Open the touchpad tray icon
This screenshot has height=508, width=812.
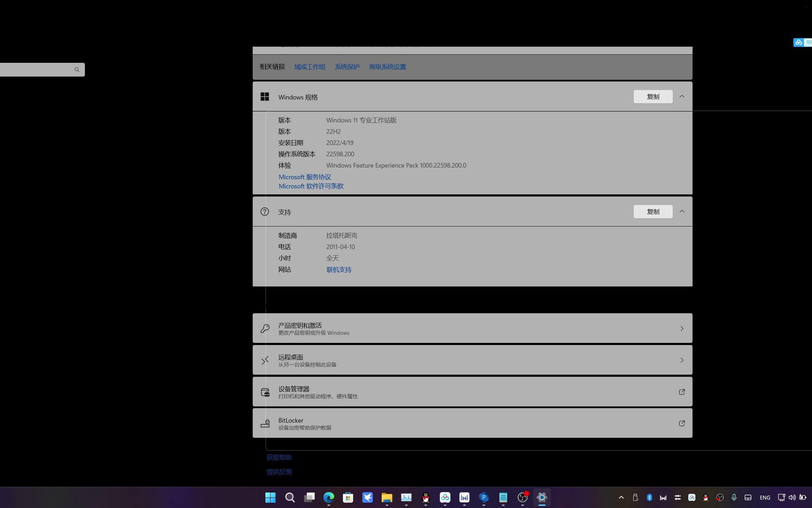pos(748,497)
